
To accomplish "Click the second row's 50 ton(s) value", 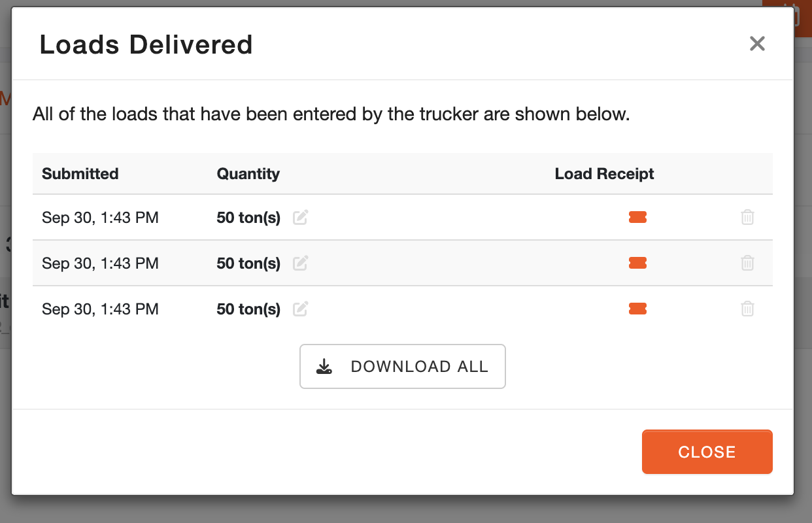I will [248, 263].
